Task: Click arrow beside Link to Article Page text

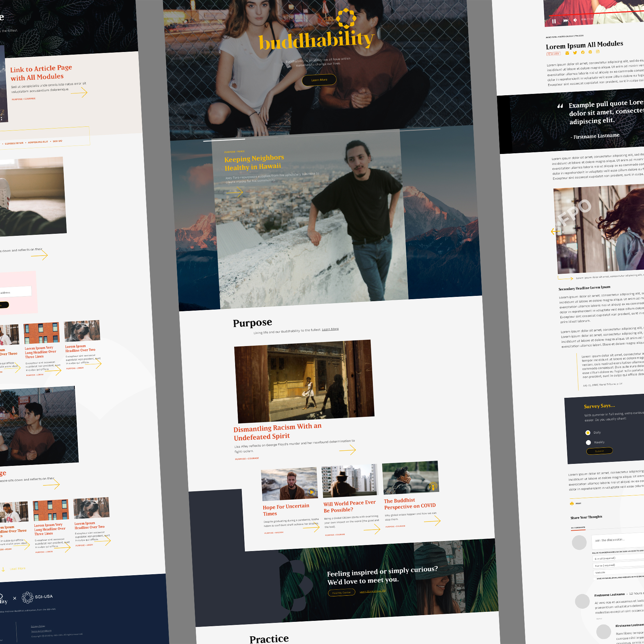Action: [79, 93]
